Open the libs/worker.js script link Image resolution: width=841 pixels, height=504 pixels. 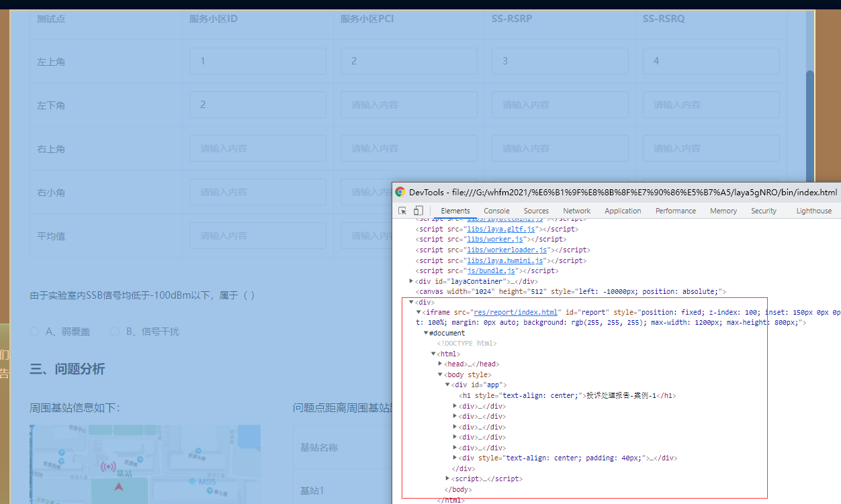tap(495, 239)
